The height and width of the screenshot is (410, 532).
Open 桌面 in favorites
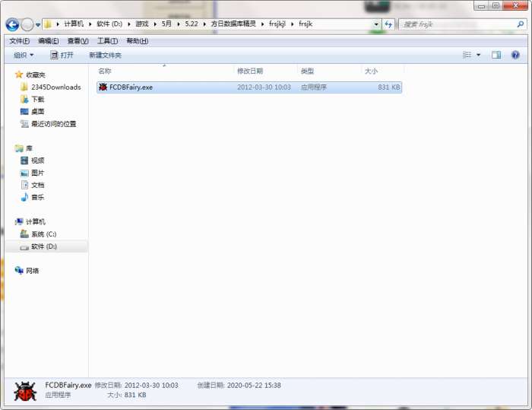tap(38, 112)
